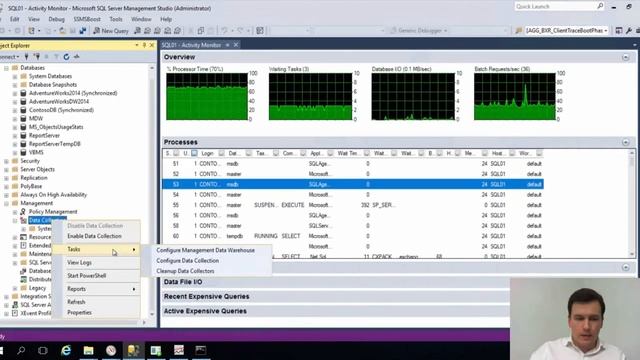This screenshot has height=360, width=640.
Task: Close the SQL01 Activity Monitor tab
Action: tap(236, 45)
